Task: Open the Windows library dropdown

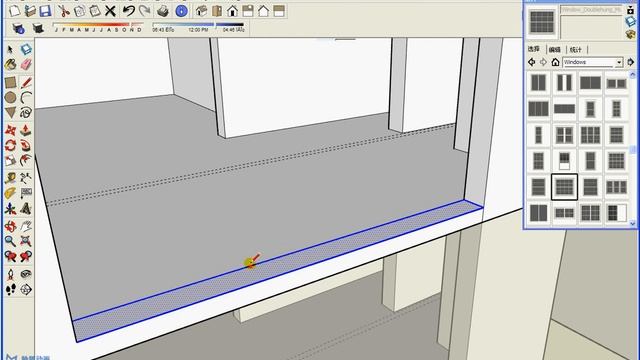Action: click(x=619, y=62)
